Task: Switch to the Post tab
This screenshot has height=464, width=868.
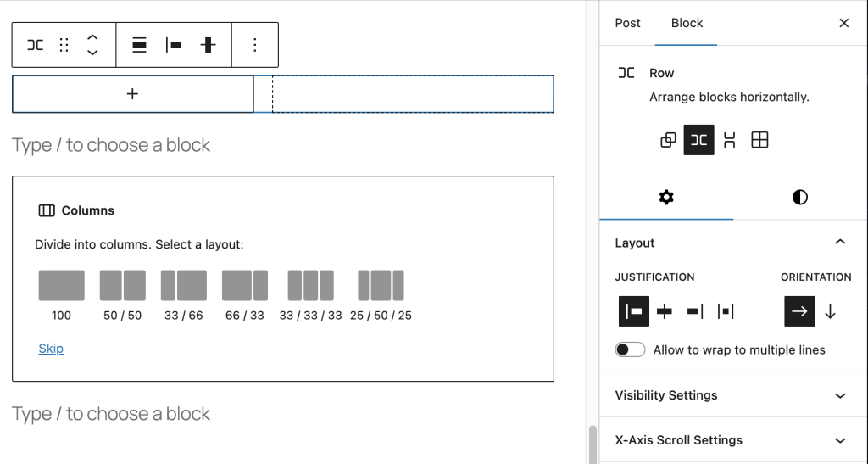Action: click(627, 23)
